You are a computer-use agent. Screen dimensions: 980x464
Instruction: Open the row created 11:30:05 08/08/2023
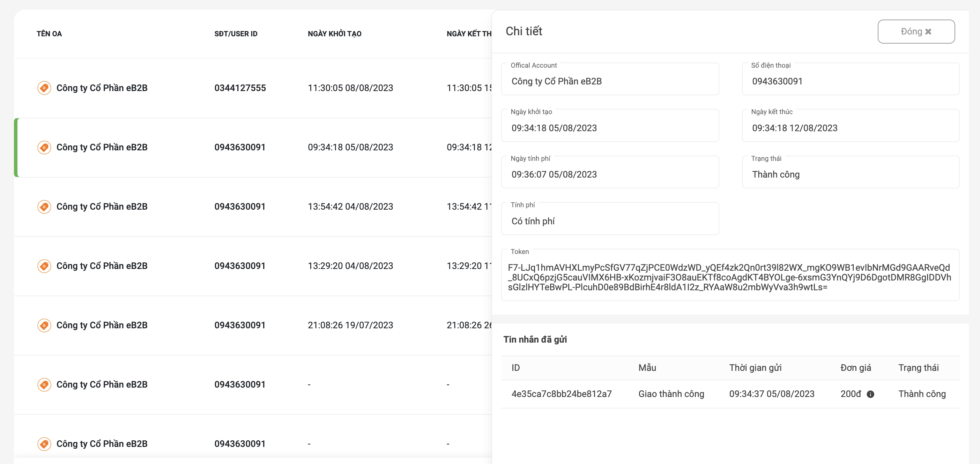click(253, 88)
